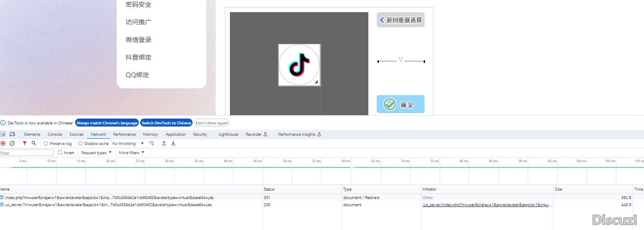The image size is (644, 230).
Task: Tick the Invert filter checkbox
Action: pos(60,153)
